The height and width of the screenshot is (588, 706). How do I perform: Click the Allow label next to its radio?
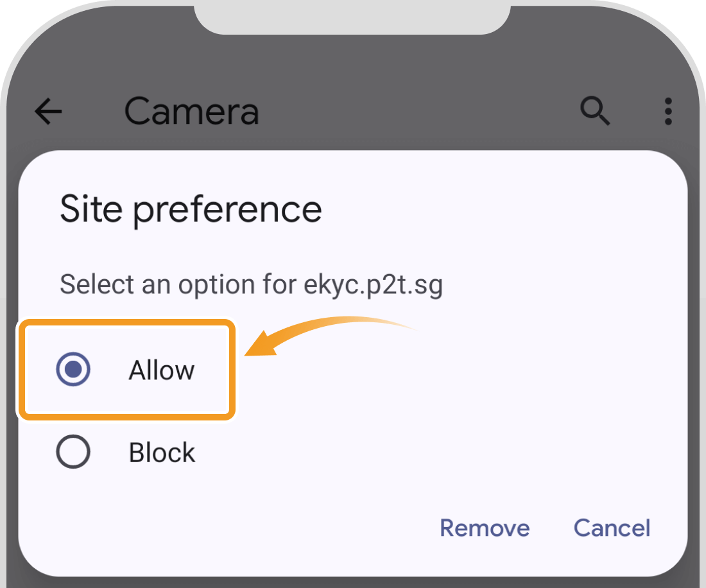pos(162,369)
